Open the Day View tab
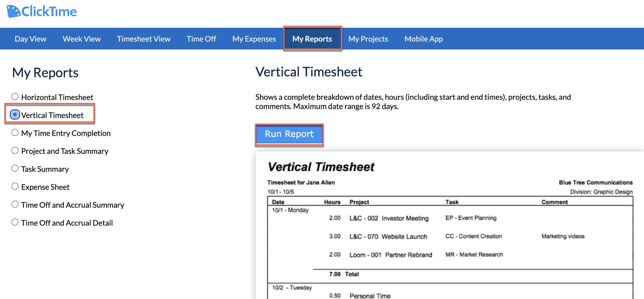This screenshot has height=299, width=644. (x=30, y=39)
